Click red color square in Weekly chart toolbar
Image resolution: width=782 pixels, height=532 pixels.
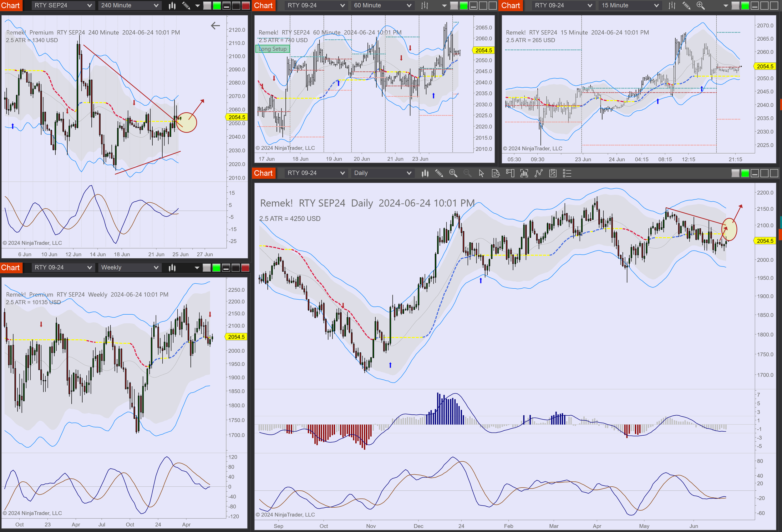pos(245,267)
